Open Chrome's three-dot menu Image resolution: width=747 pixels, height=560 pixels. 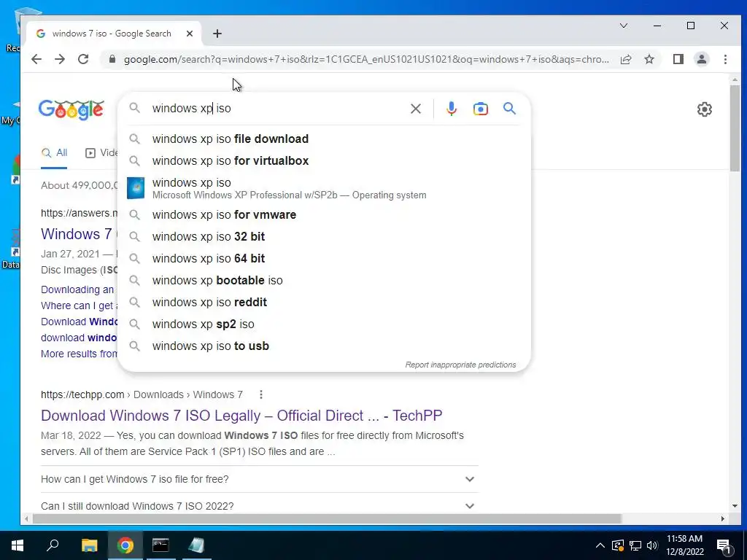click(x=725, y=59)
